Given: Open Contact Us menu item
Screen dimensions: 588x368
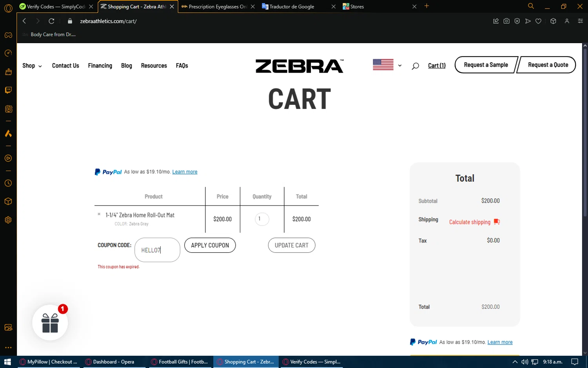Looking at the screenshot, I should (x=65, y=66).
